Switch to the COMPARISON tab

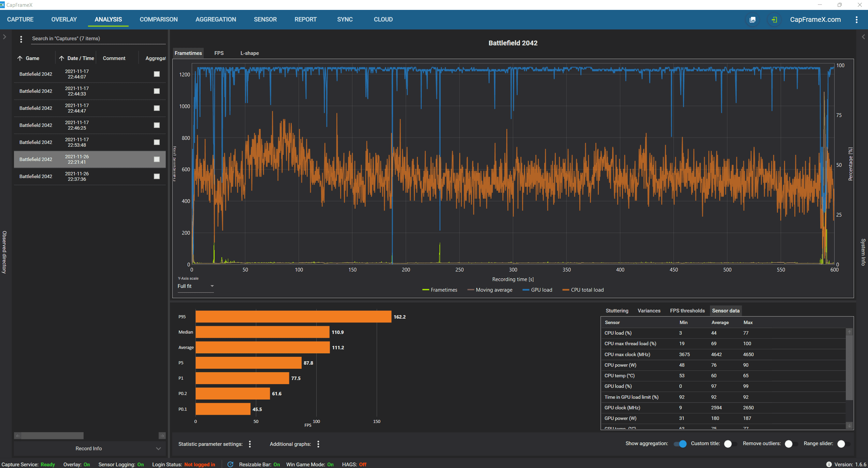pos(159,19)
